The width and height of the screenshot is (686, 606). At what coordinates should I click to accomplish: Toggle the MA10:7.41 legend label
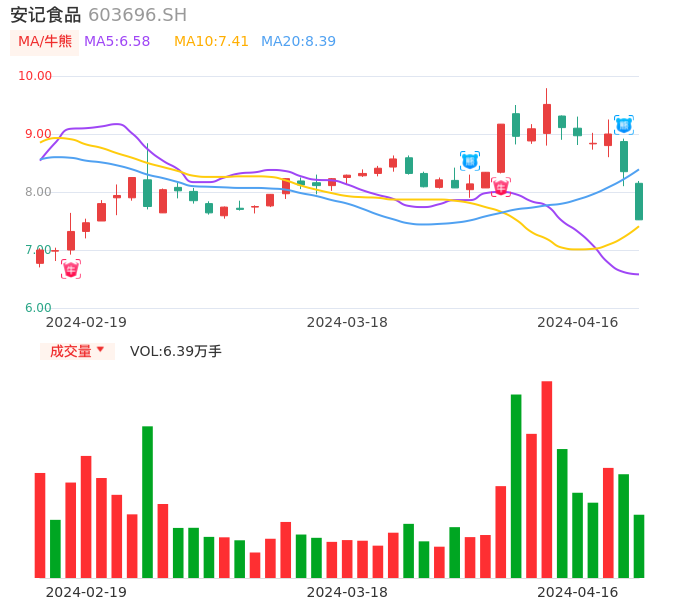click(x=211, y=42)
